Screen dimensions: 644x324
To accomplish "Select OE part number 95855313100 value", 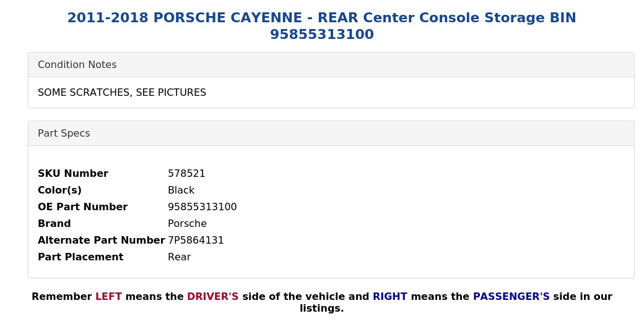I will coord(202,207).
